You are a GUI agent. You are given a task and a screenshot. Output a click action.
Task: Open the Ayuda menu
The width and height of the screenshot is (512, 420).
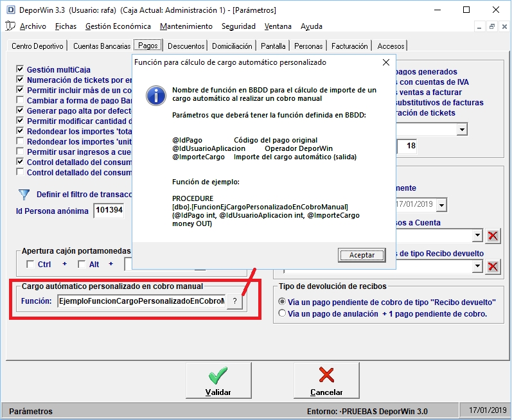click(x=311, y=26)
